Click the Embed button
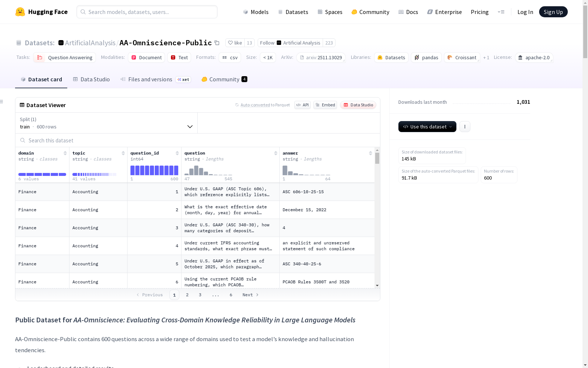588x368 pixels. (325, 105)
